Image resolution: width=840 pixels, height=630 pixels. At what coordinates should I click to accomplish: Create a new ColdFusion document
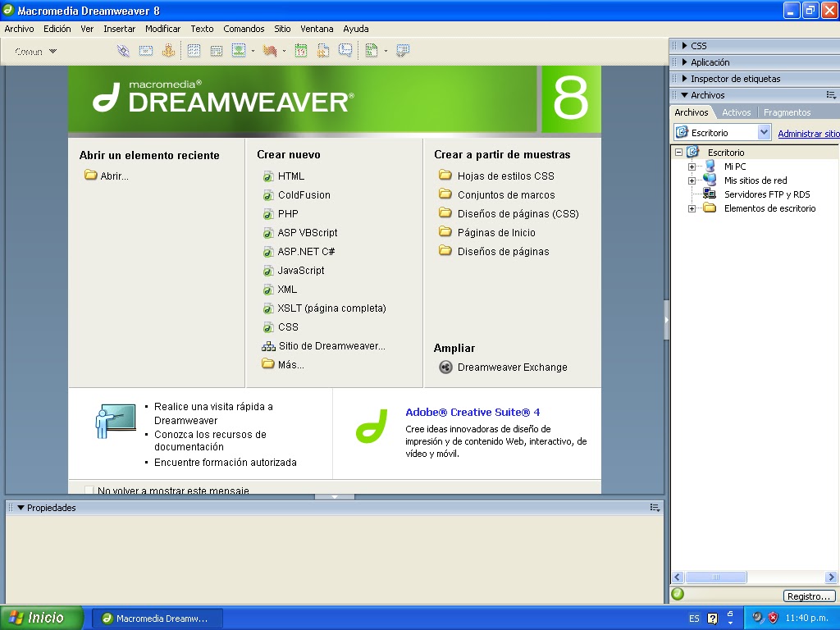[x=297, y=195]
